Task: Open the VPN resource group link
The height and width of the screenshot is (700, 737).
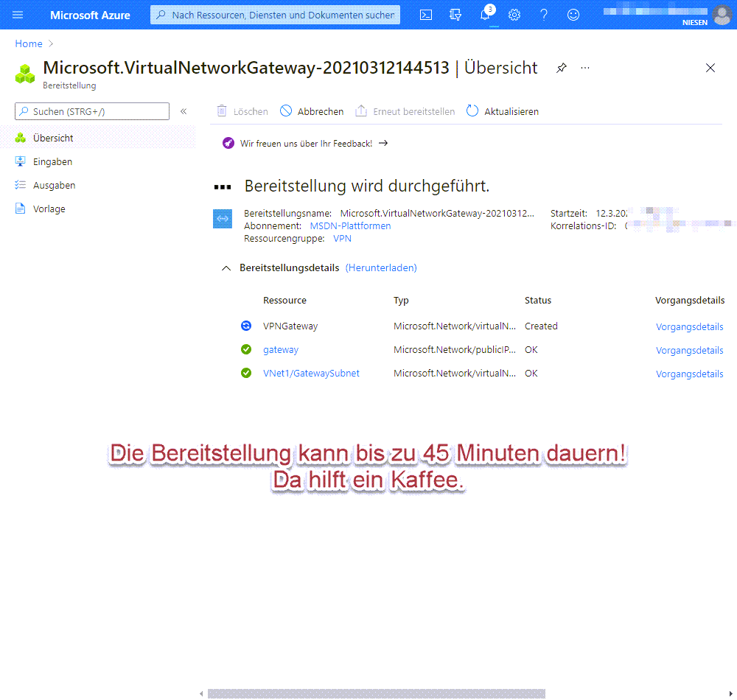Action: (x=342, y=239)
